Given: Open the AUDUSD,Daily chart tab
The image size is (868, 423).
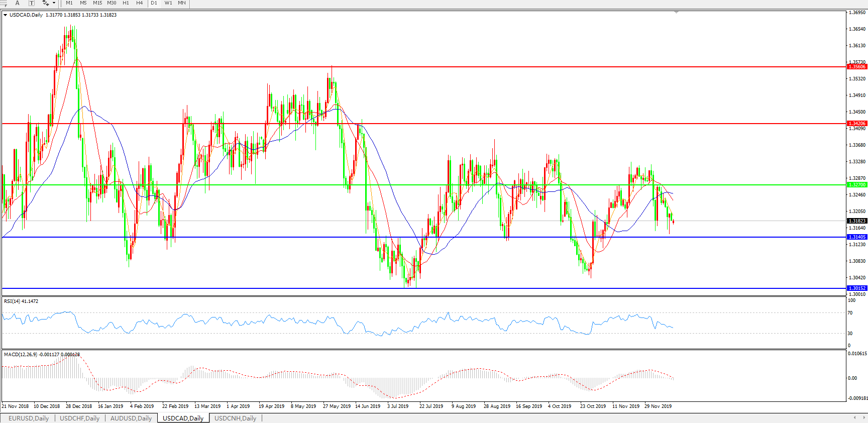Looking at the screenshot, I should pyautogui.click(x=131, y=418).
